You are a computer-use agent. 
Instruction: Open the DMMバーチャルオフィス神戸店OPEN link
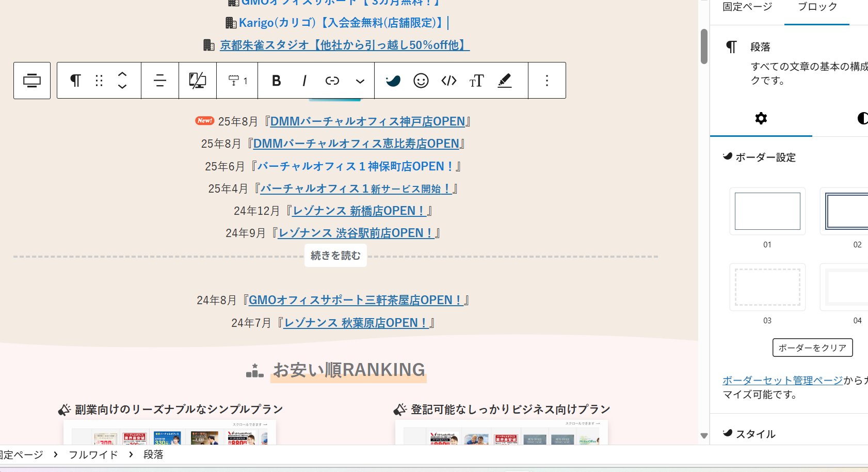(367, 121)
